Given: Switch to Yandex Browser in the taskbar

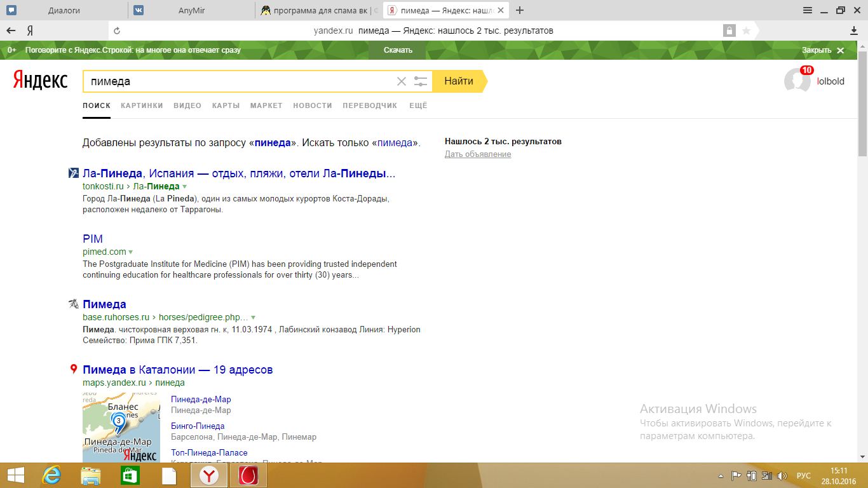Looking at the screenshot, I should click(209, 475).
